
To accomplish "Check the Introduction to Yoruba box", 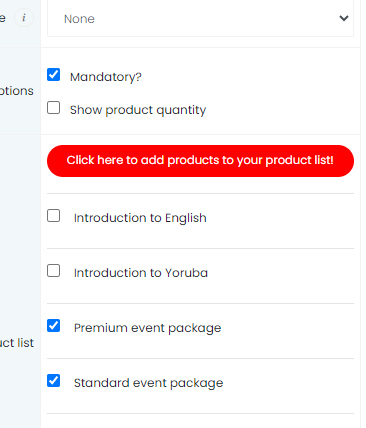I will click(53, 271).
